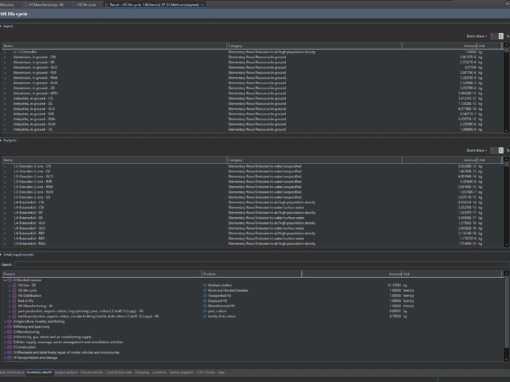510x382 pixels.
Task: Sort Outputs table by Amount column header
Action: 439,160
